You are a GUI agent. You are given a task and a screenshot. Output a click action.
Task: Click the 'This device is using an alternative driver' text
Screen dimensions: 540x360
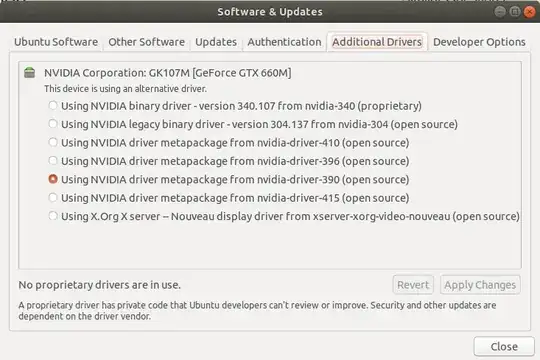(125, 89)
